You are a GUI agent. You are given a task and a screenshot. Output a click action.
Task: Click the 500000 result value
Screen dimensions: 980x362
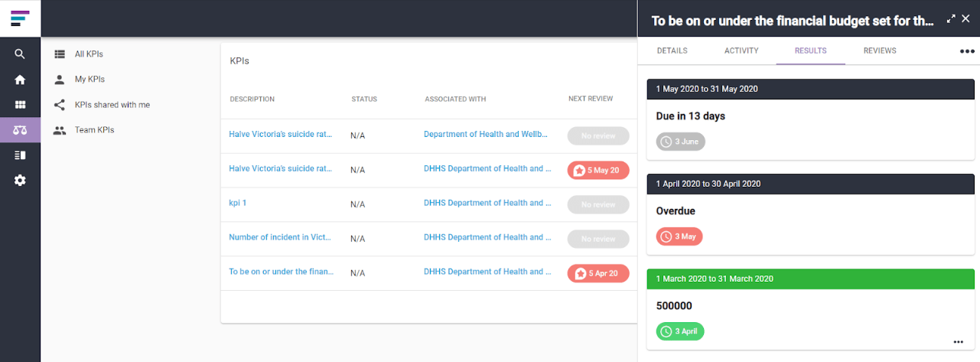click(674, 306)
